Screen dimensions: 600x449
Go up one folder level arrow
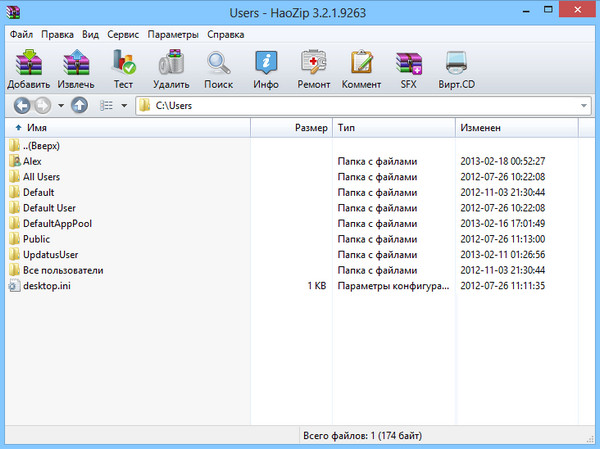(x=79, y=105)
